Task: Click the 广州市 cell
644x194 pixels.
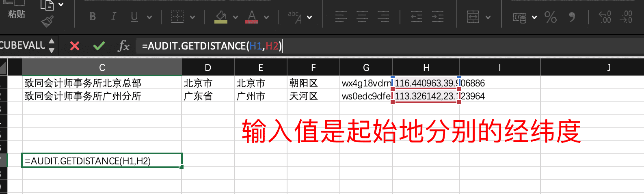Action: 261,96
